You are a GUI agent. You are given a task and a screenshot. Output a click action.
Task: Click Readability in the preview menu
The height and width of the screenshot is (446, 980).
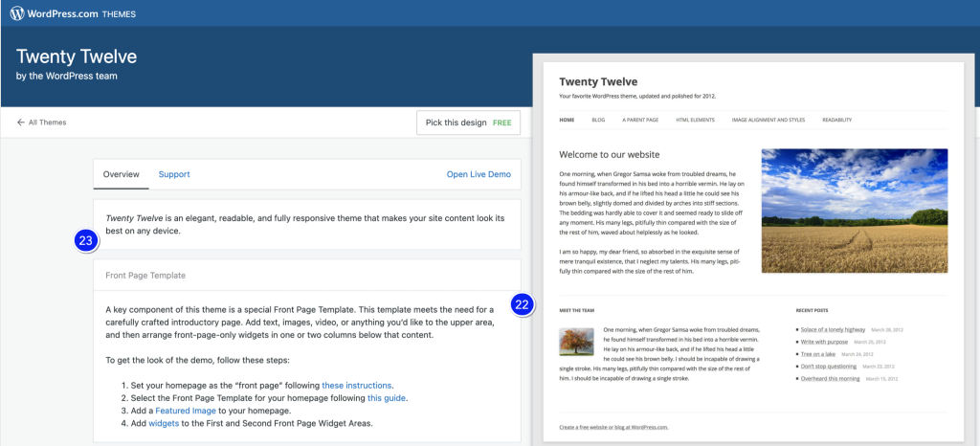(836, 121)
